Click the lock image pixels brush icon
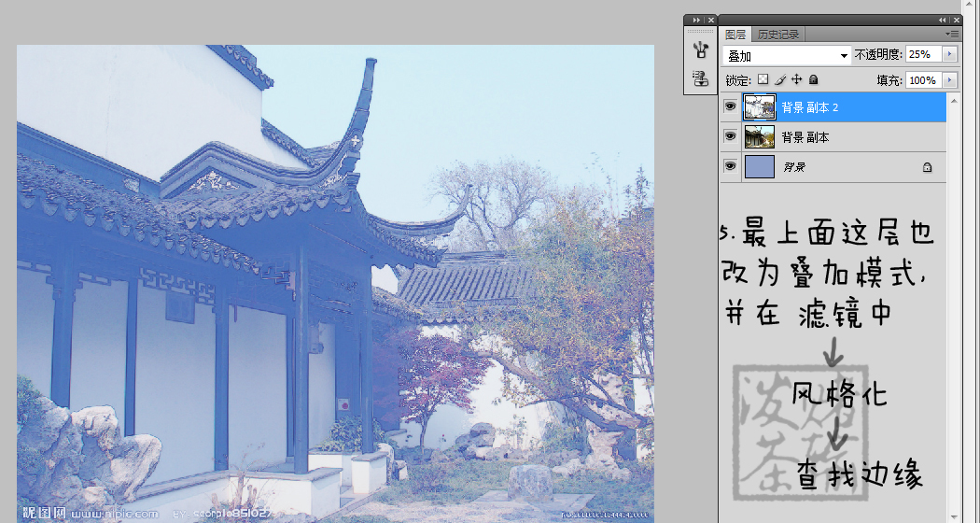980x523 pixels. [780, 80]
